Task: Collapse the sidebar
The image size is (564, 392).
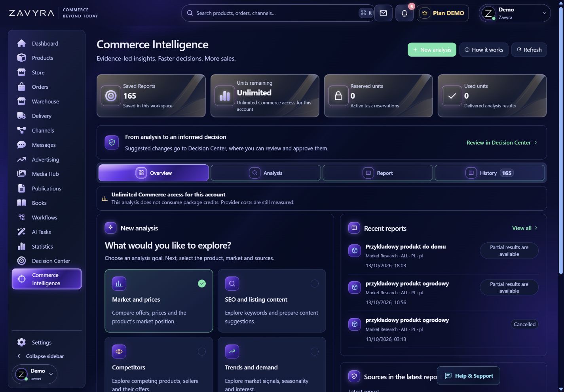Action: (40, 356)
